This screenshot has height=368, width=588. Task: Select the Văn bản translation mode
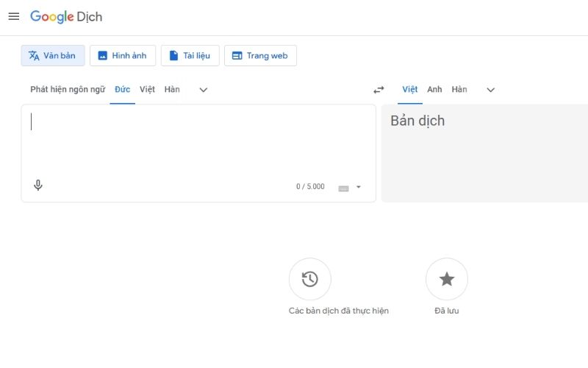pyautogui.click(x=53, y=56)
